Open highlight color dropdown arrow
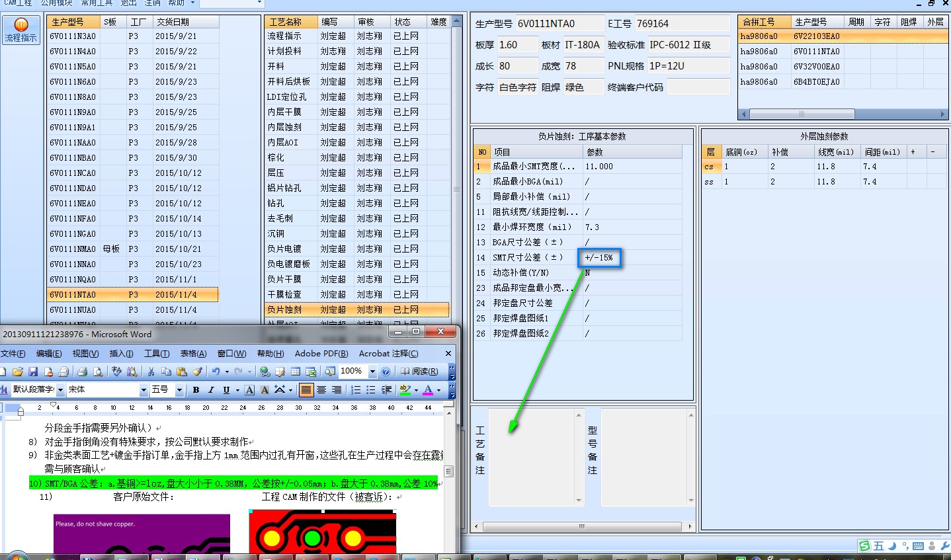951x560 pixels. coord(416,390)
